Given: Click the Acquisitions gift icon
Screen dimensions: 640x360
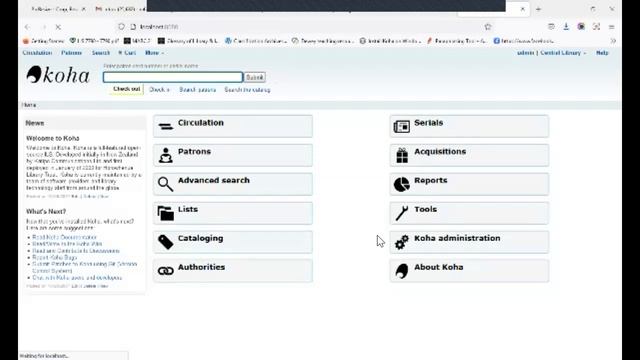Looking at the screenshot, I should click(x=402, y=156).
